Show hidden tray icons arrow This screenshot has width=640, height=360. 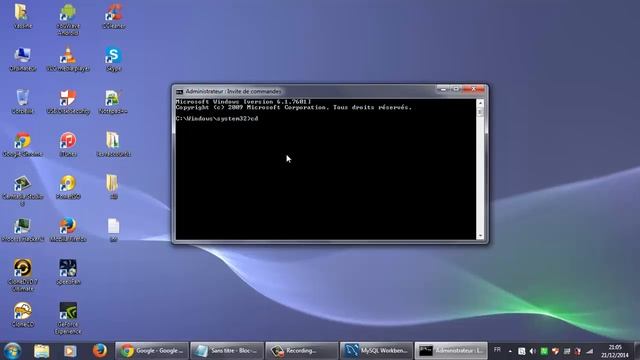[x=510, y=351]
